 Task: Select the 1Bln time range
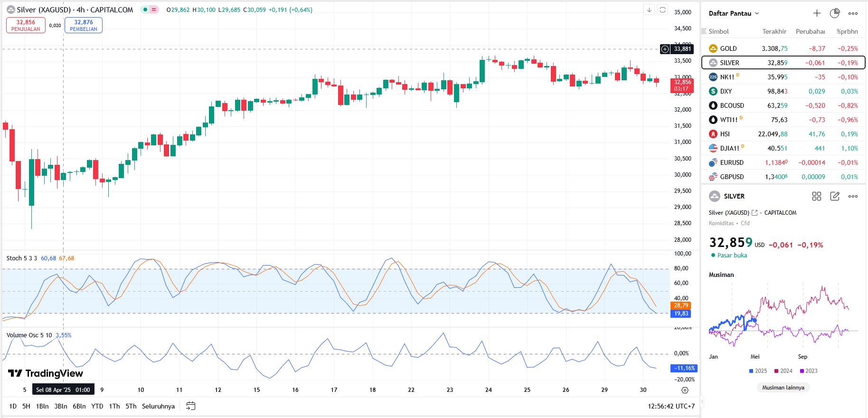click(42, 406)
